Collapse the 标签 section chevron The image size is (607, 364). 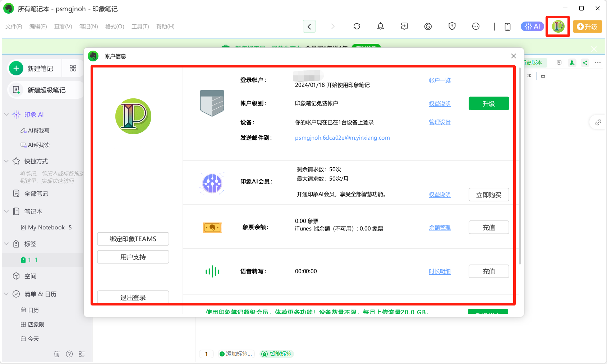(x=6, y=244)
